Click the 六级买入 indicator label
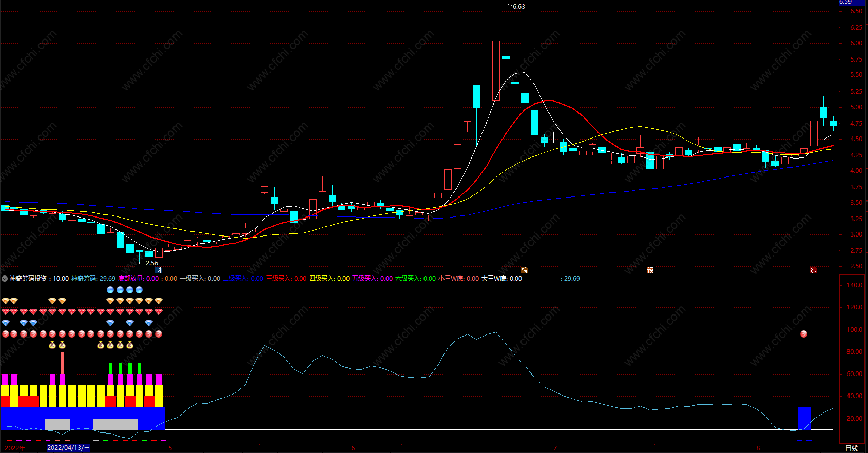The height and width of the screenshot is (453, 868). (415, 279)
